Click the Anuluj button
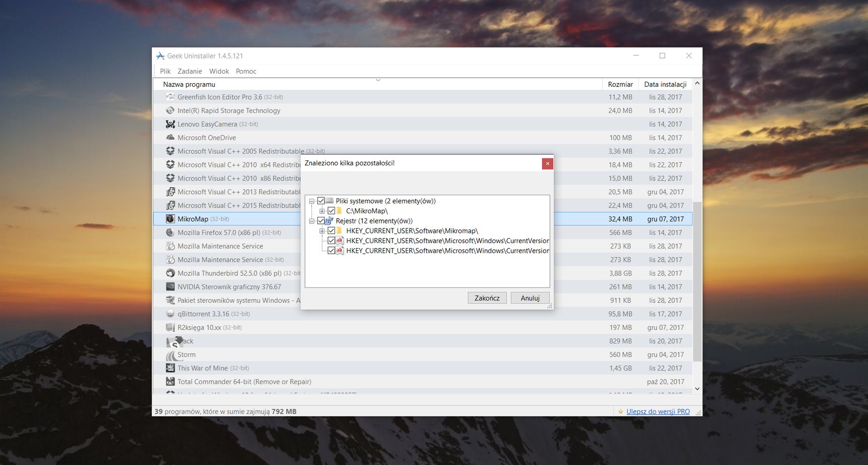Image resolution: width=868 pixels, height=465 pixels. tap(530, 298)
